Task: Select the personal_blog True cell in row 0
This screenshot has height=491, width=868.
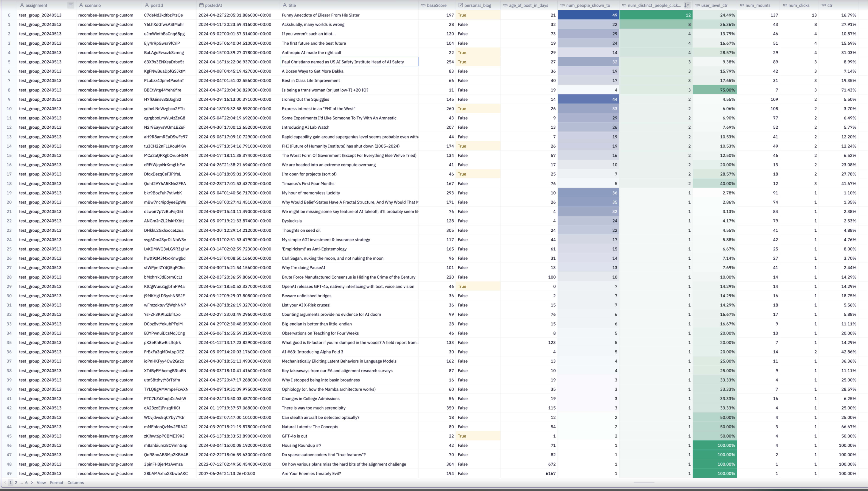Action: 477,15
